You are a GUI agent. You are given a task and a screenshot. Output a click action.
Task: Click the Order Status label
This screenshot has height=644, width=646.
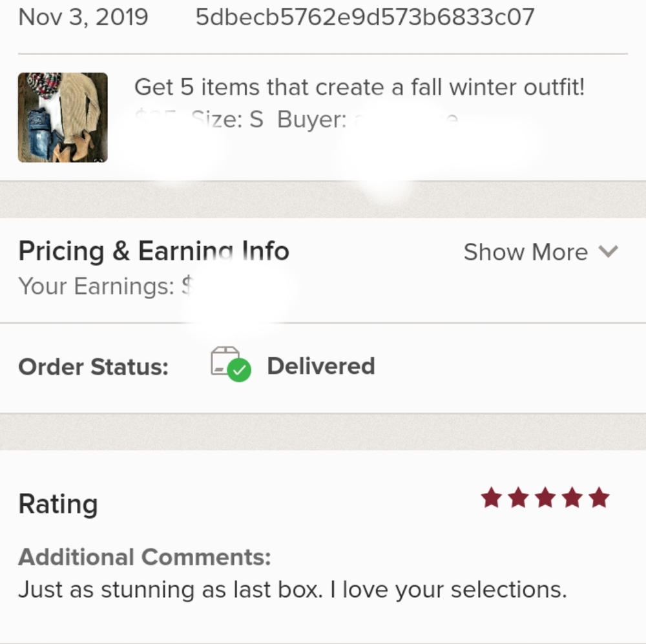tap(94, 367)
